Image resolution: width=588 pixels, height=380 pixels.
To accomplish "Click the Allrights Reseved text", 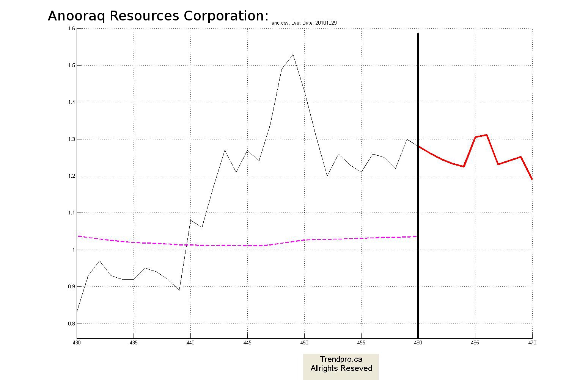I will (x=341, y=368).
